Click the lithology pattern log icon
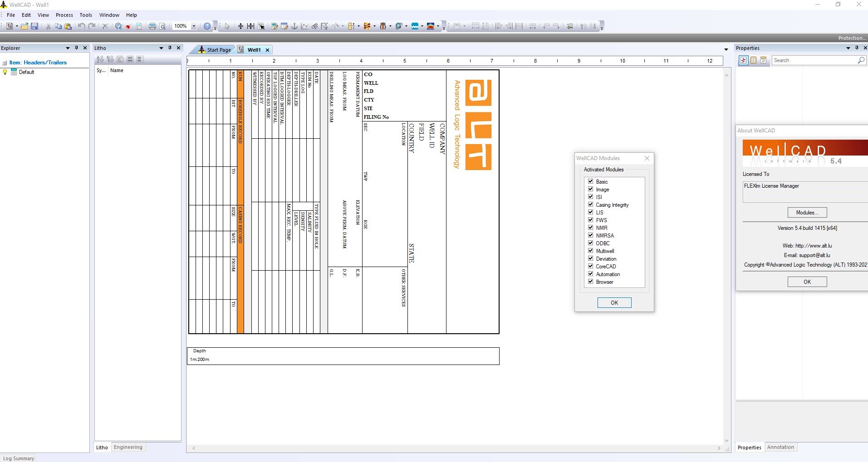The width and height of the screenshot is (868, 462). tap(367, 26)
